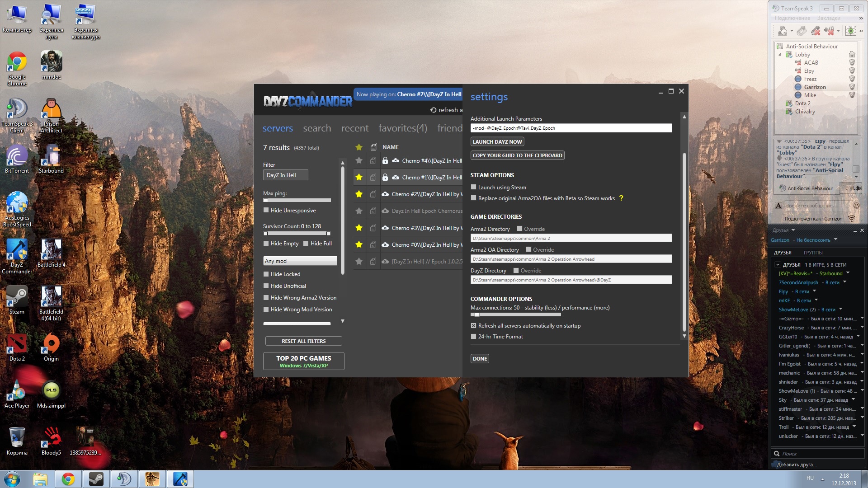This screenshot has height=488, width=868.
Task: Star the [DayZ In Hell] // Epoch 1.0.2.5 server
Action: pos(359,261)
